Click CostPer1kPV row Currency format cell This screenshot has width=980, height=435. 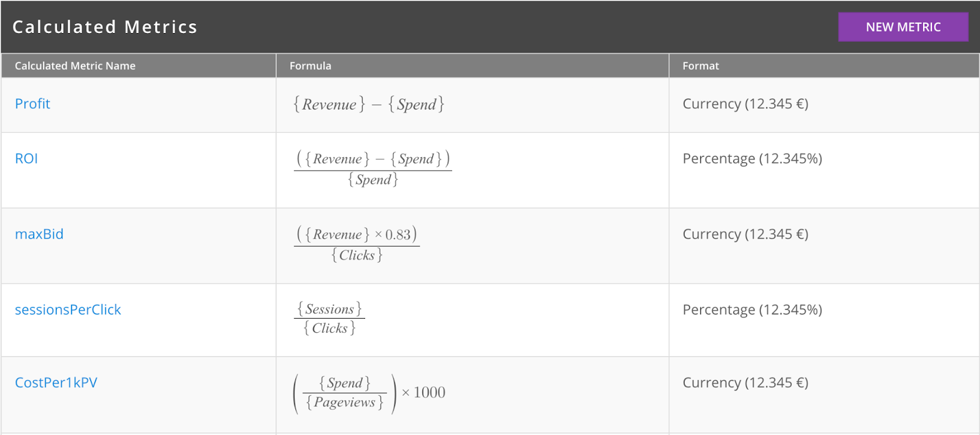[745, 382]
